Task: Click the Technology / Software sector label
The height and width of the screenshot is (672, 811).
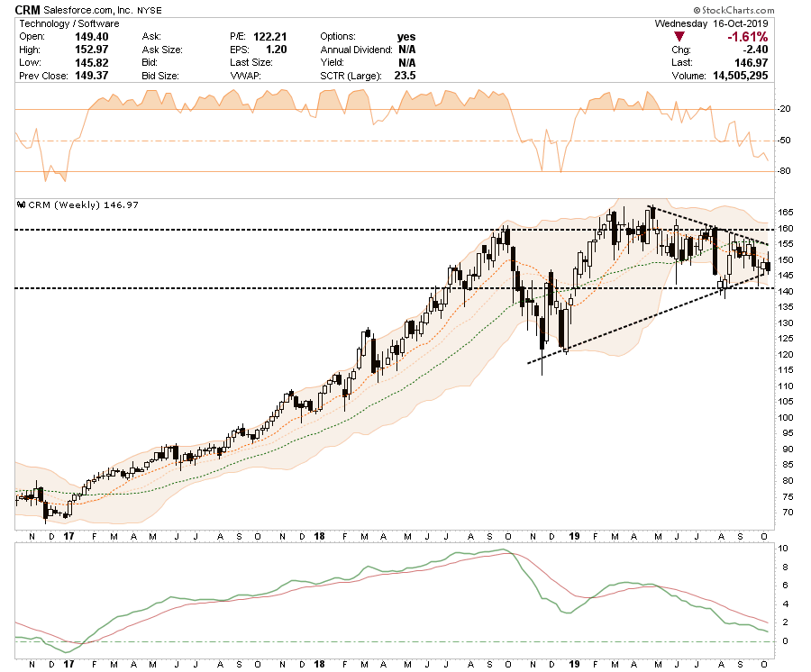Action: [x=69, y=23]
